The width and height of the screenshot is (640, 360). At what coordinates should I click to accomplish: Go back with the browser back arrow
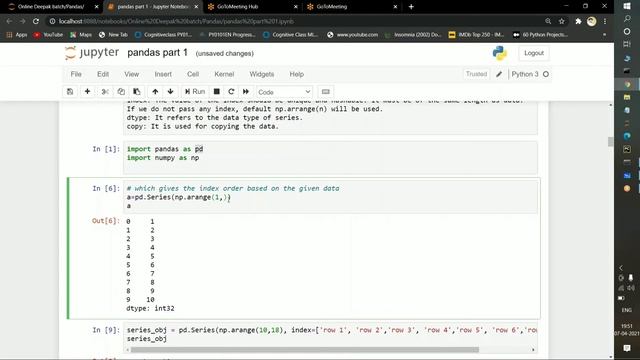click(9, 21)
